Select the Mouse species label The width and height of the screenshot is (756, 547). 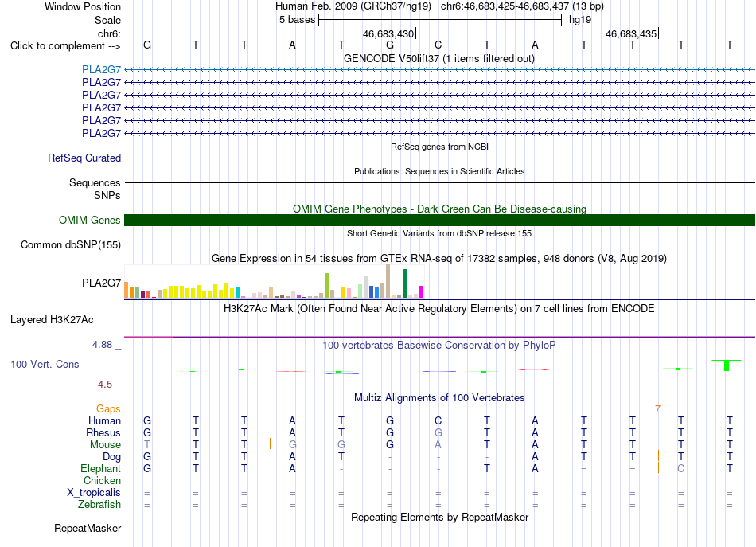tap(105, 445)
